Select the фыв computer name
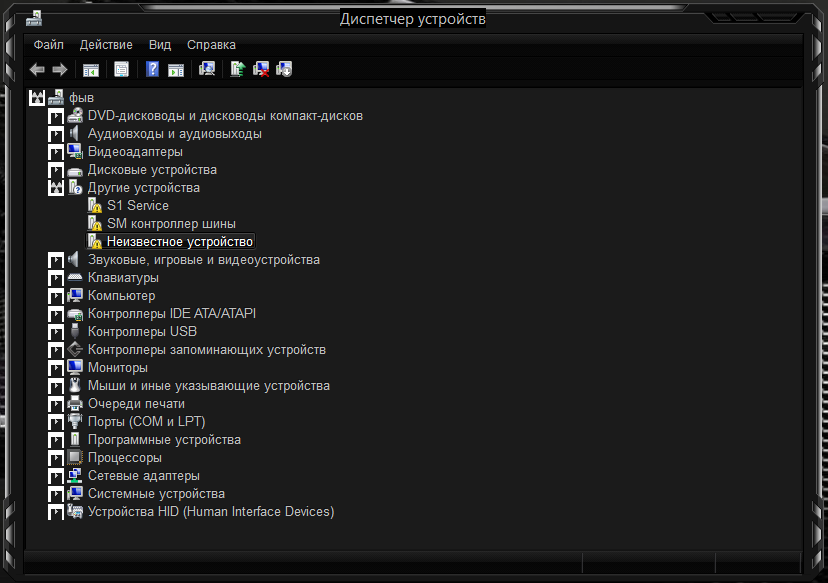This screenshot has width=828, height=583. [81, 98]
